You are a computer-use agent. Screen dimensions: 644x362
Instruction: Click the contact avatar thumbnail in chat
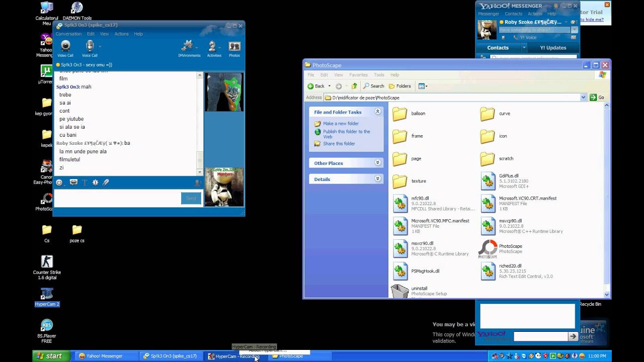224,92
